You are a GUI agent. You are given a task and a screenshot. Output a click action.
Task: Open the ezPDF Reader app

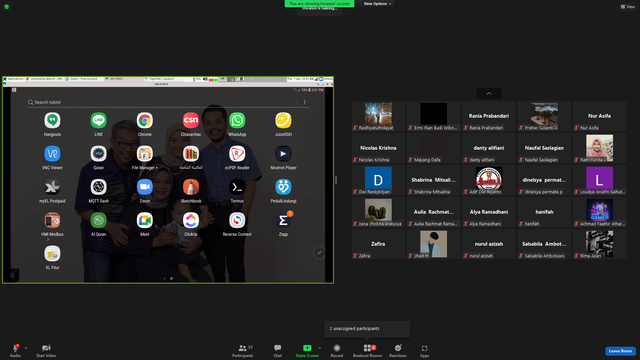point(237,154)
